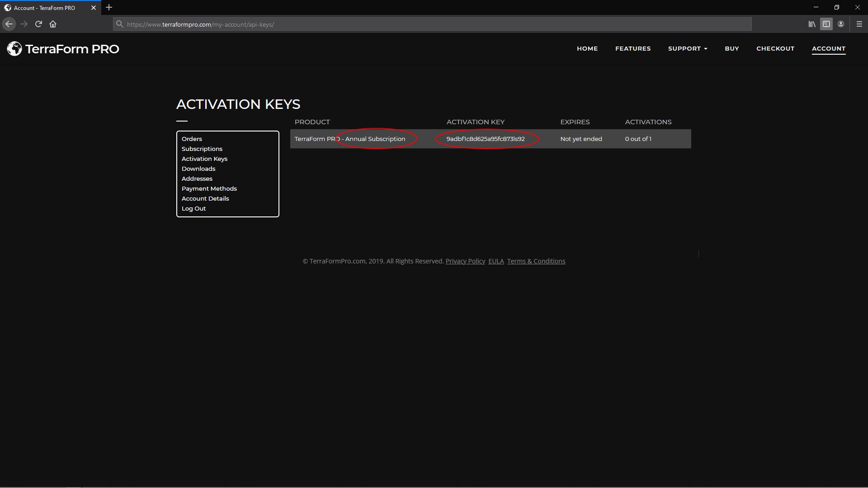Open the FEATURES navigation item
This screenshot has width=868, height=488.
[633, 48]
